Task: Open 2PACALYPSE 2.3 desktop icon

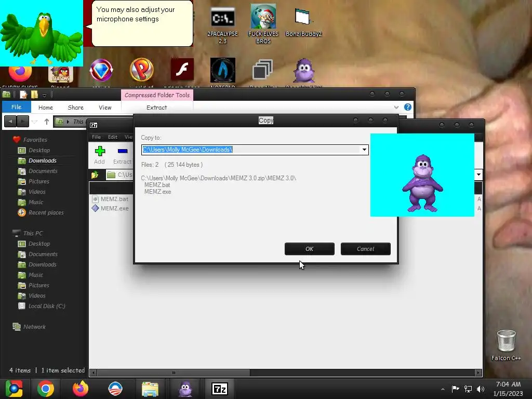Action: (x=222, y=25)
